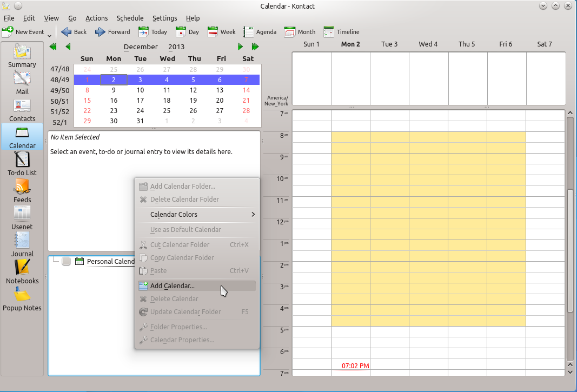Image resolution: width=577 pixels, height=392 pixels.
Task: Go to previous year double-arrow
Action: pos(53,46)
